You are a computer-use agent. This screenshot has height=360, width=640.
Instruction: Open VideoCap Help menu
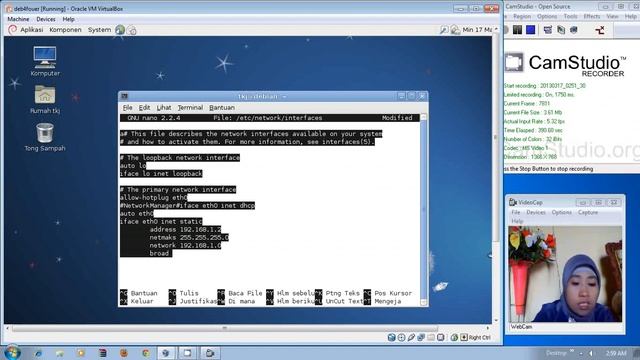(517, 221)
